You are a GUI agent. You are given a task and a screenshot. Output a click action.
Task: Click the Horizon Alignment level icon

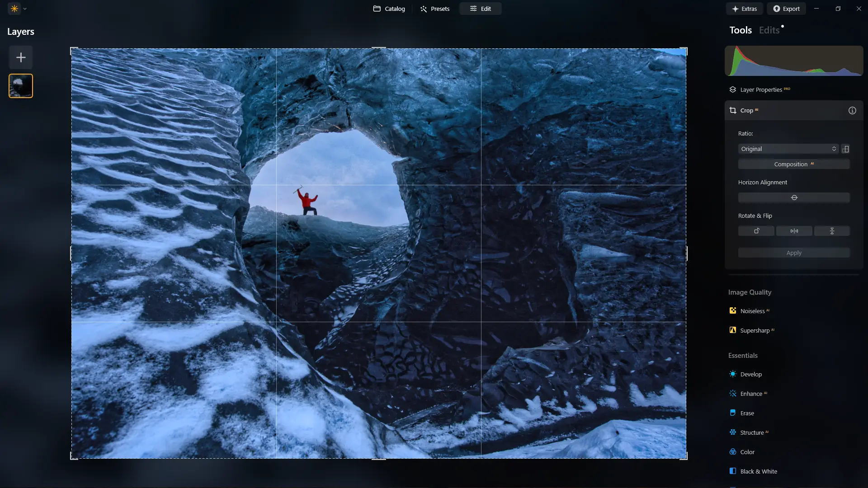pyautogui.click(x=794, y=197)
